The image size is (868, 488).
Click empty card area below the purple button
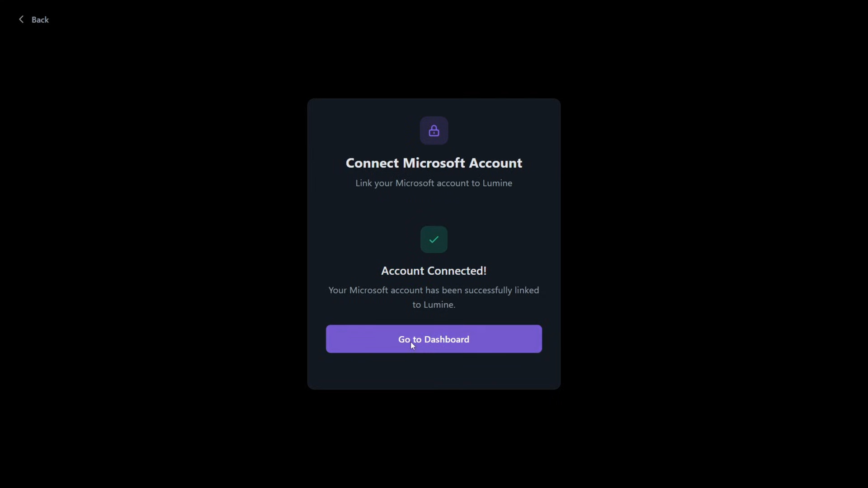434,371
